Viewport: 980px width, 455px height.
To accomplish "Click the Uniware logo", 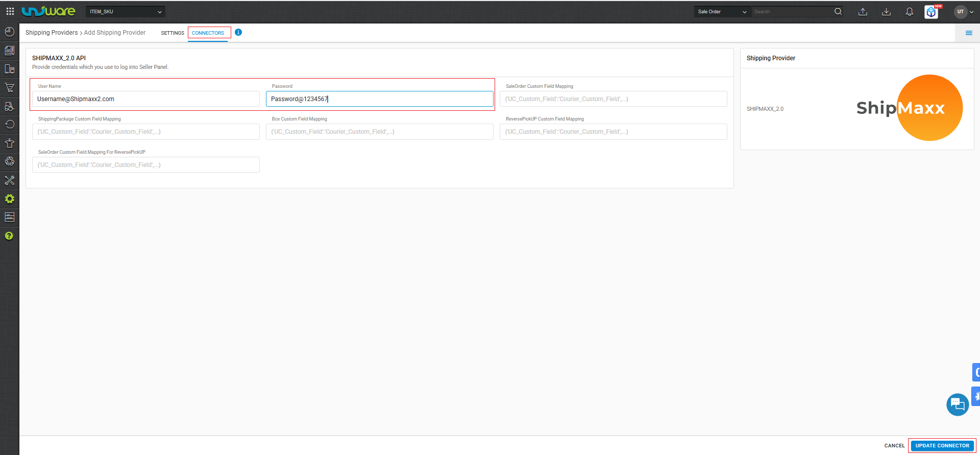I will click(48, 11).
